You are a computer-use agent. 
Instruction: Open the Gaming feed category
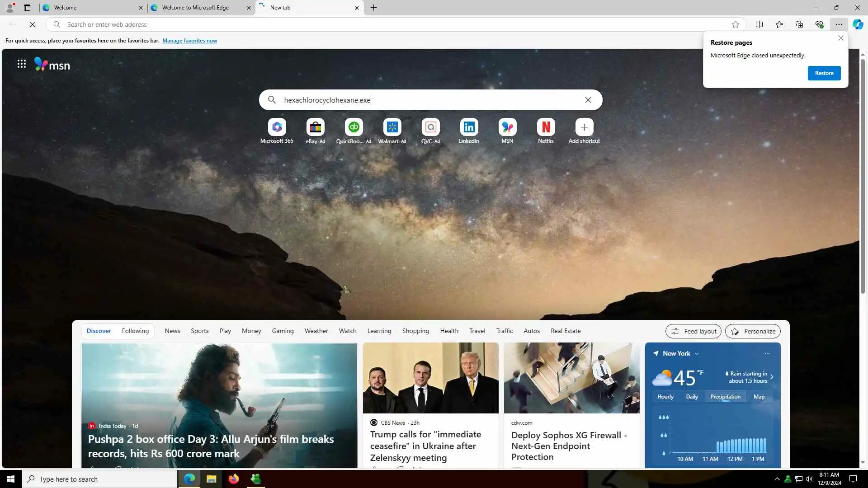283,331
